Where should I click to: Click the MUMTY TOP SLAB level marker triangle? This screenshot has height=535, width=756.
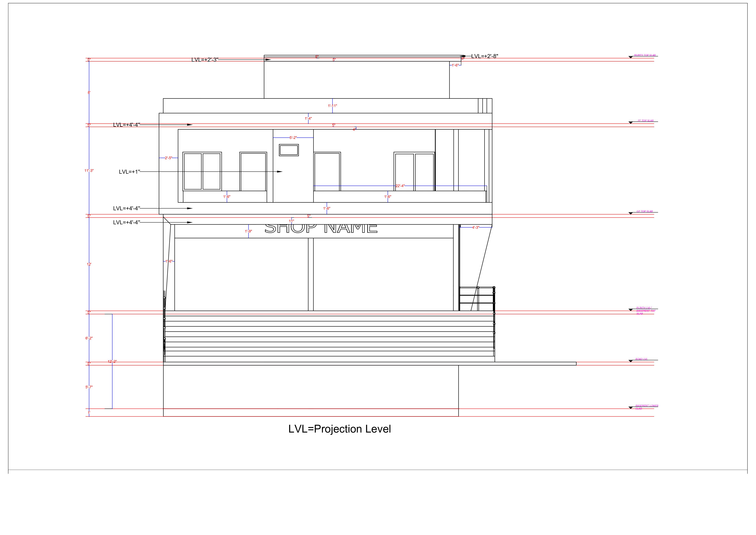coord(630,57)
